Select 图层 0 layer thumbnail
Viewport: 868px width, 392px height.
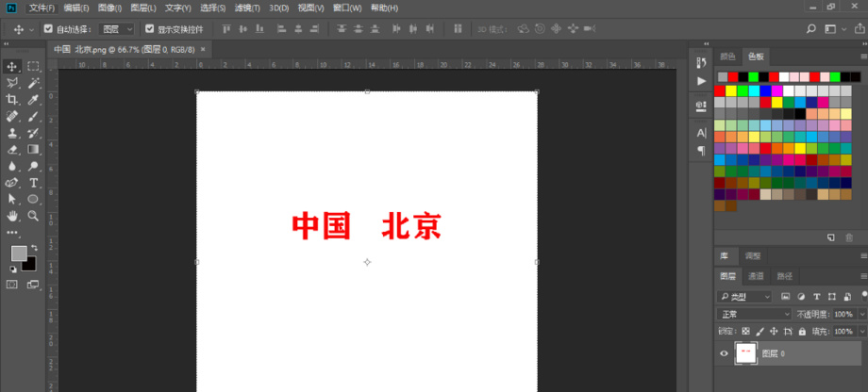click(745, 352)
